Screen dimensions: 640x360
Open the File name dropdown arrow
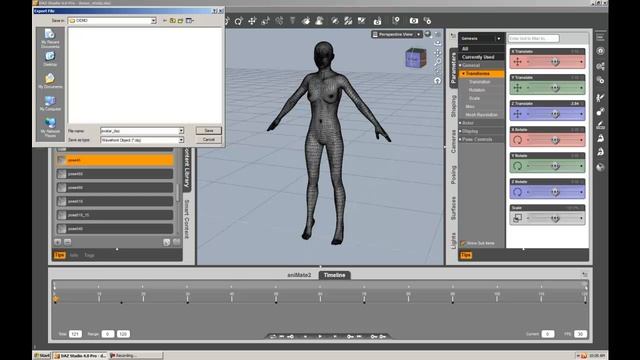pyautogui.click(x=181, y=131)
